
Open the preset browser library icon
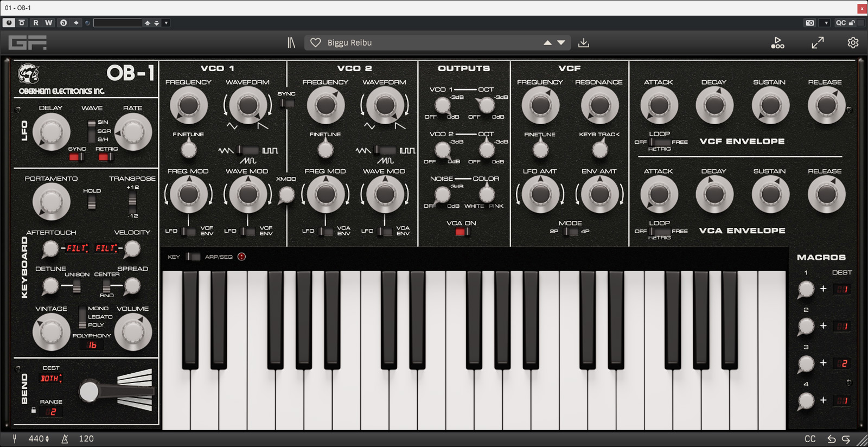(291, 43)
